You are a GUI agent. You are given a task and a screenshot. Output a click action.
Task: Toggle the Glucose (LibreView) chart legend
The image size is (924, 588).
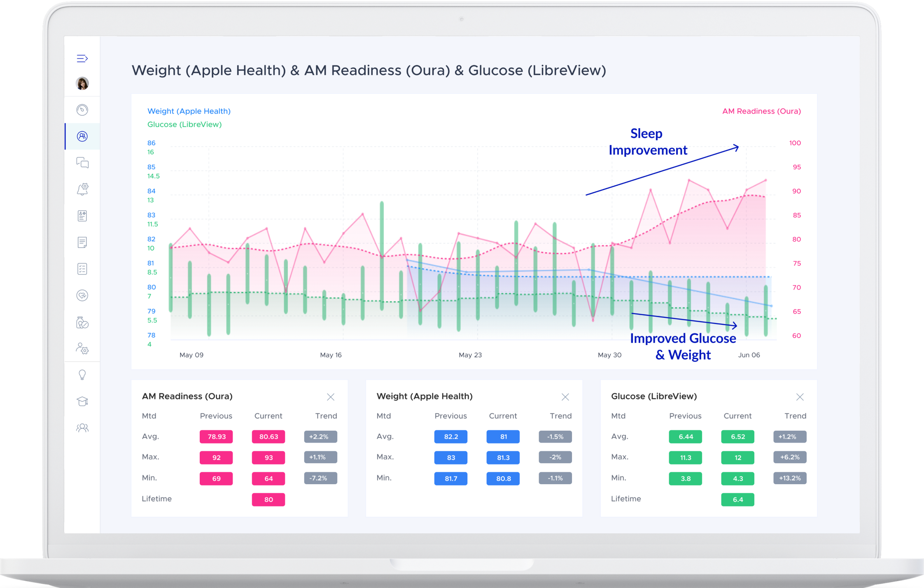pos(184,124)
